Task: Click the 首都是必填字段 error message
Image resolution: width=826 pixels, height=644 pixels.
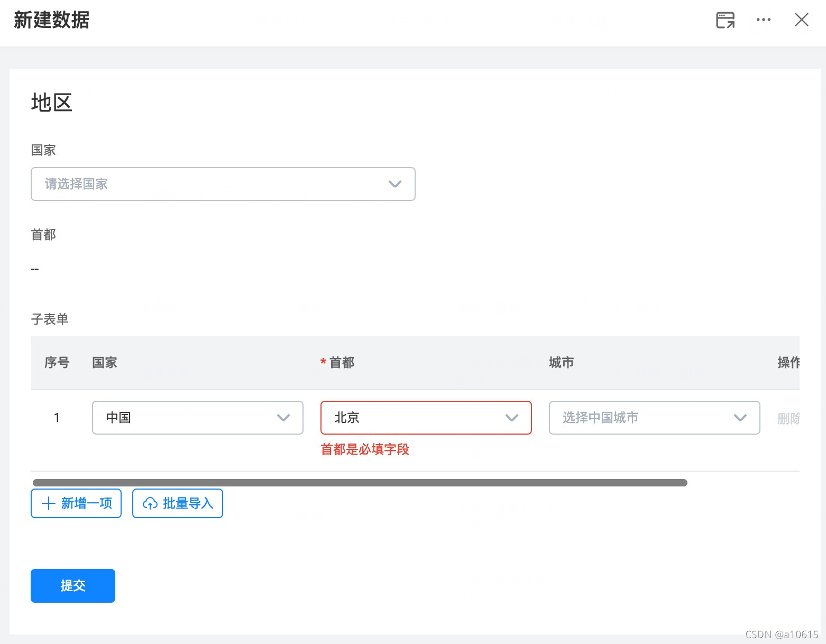Action: (x=365, y=449)
